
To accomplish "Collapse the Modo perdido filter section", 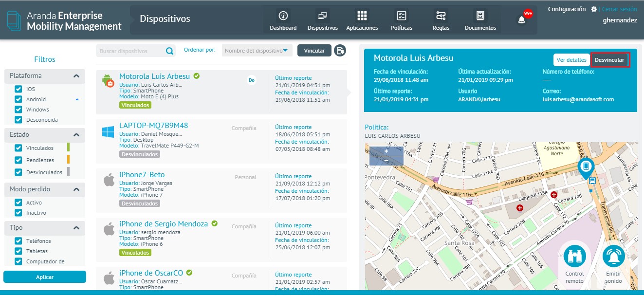I will 76,189.
